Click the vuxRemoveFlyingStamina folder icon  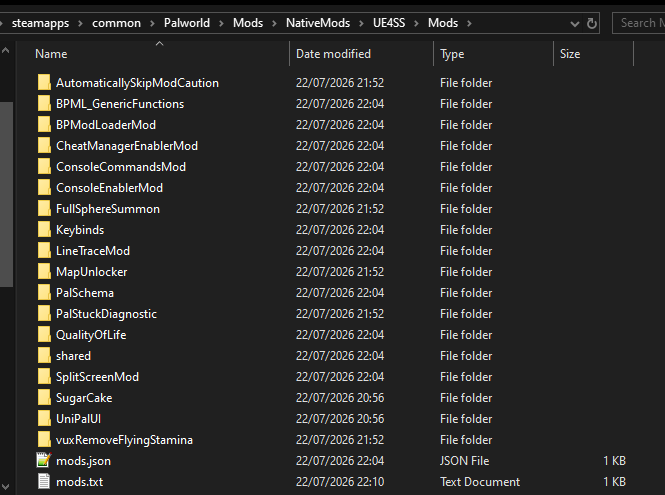(x=44, y=439)
